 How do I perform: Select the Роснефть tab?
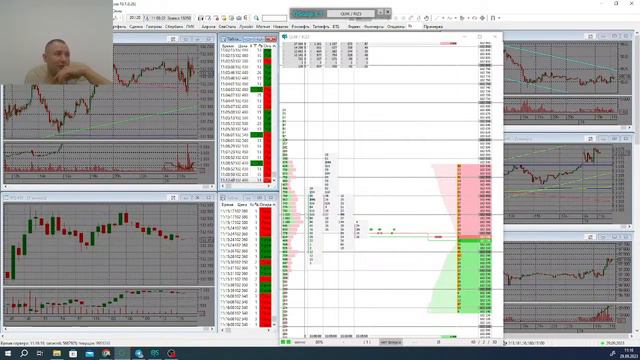point(300,27)
